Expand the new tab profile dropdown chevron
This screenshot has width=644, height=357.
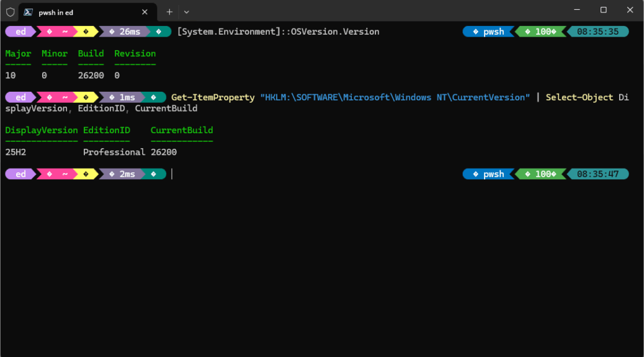click(186, 12)
